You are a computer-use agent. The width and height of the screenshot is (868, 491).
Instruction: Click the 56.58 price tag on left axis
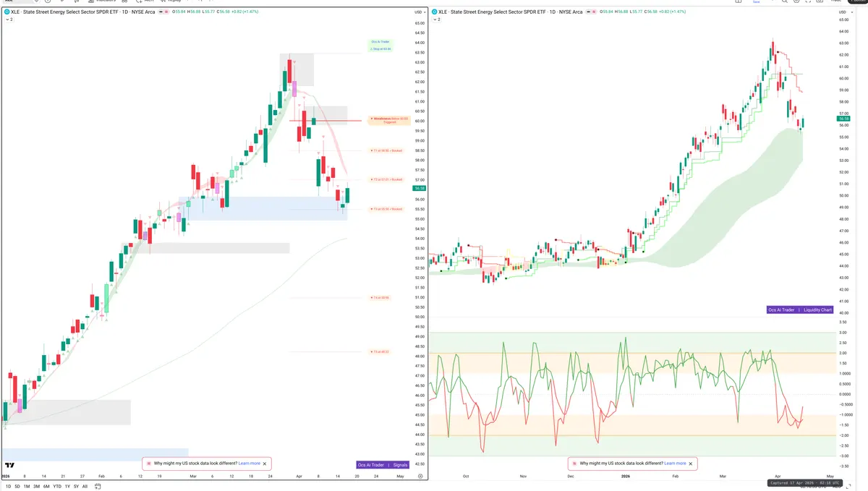(x=419, y=188)
